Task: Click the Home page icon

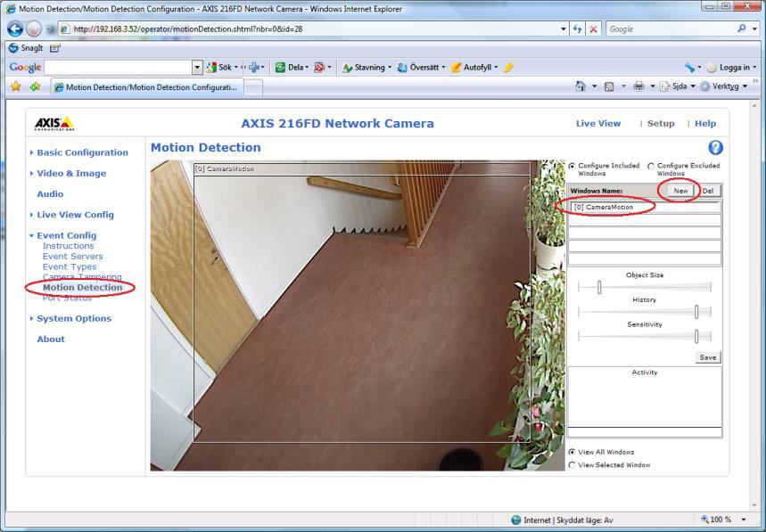Action: click(580, 86)
